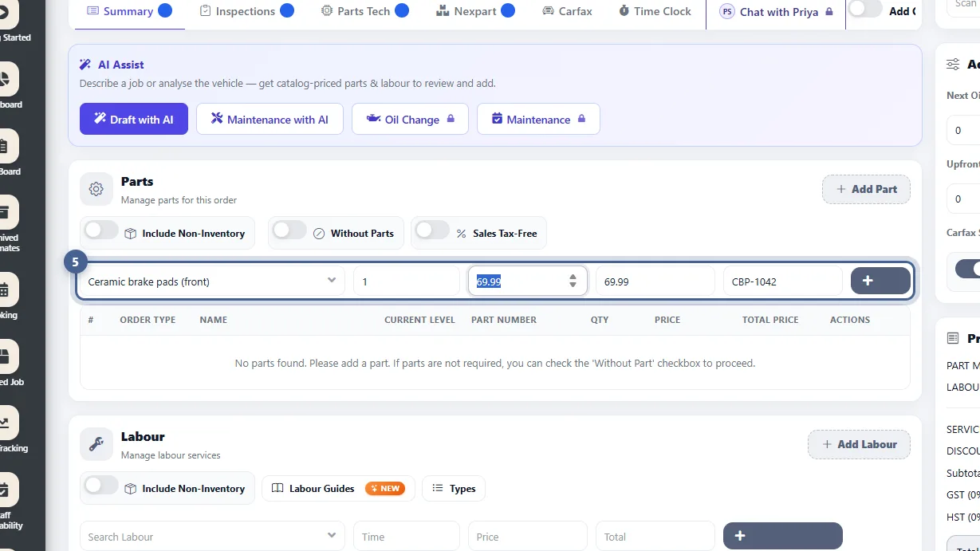
Task: Click the plus button in the parts row
Action: click(880, 281)
